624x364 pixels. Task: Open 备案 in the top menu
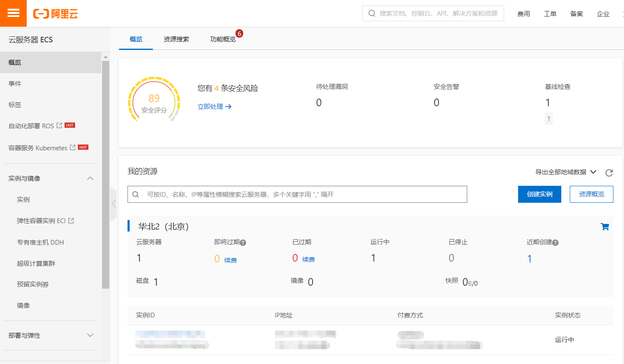coord(577,14)
